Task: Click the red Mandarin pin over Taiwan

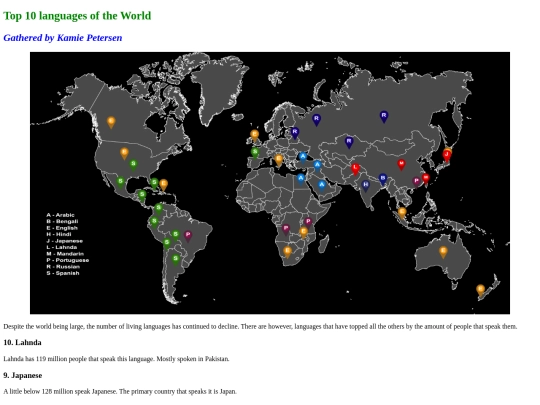Action: click(426, 179)
